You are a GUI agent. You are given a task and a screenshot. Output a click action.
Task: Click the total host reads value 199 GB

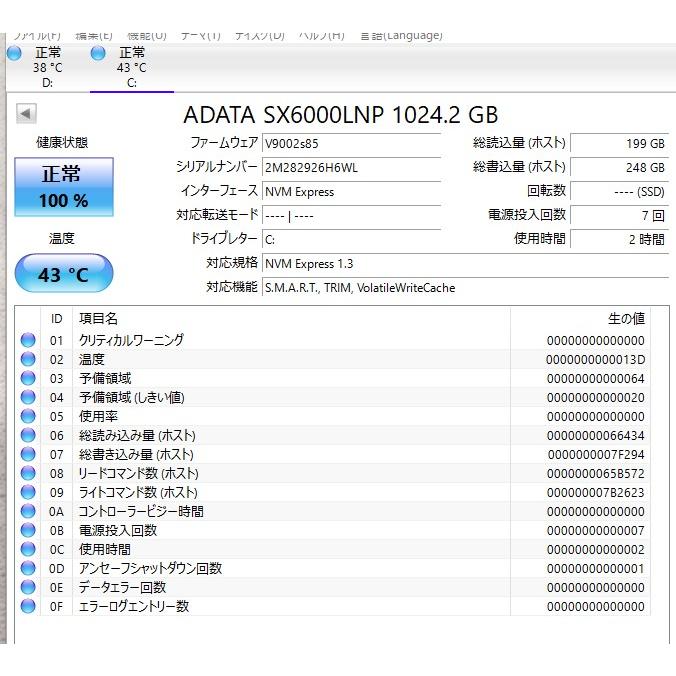click(x=620, y=144)
